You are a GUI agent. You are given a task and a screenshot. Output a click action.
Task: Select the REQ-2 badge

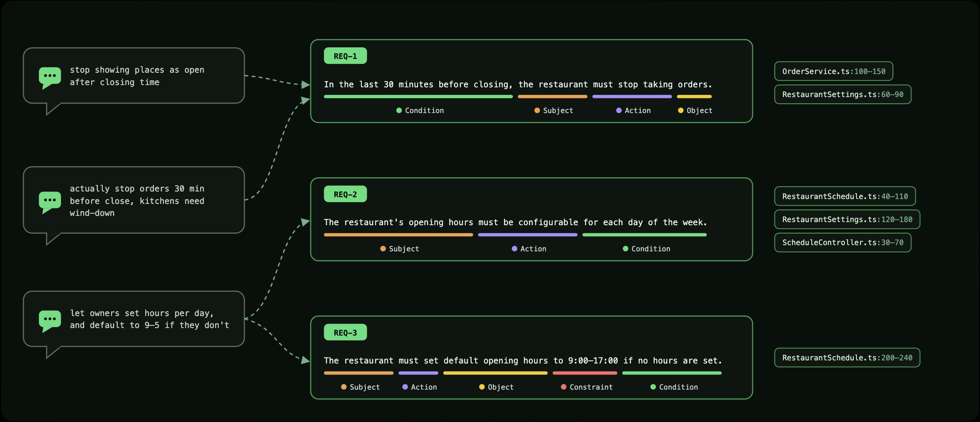(x=345, y=194)
